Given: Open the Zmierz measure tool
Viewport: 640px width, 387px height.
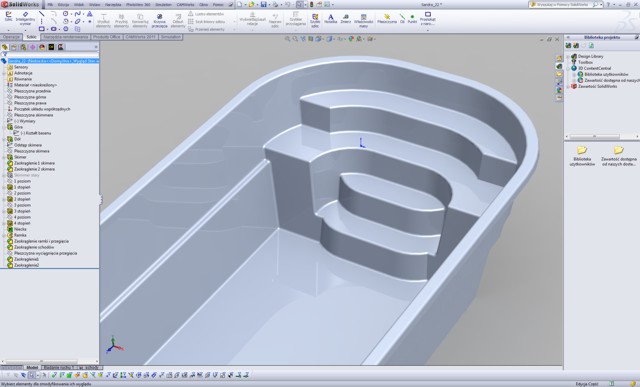Looking at the screenshot, I should click(346, 19).
